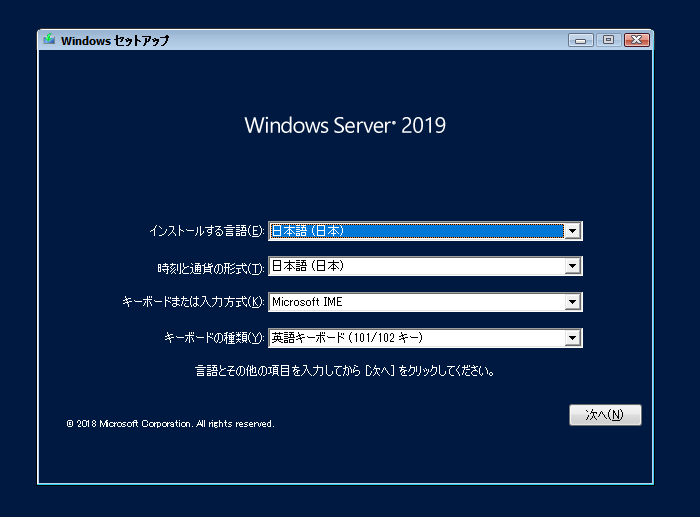
Task: Close the Windows Setup window
Action: [637, 40]
